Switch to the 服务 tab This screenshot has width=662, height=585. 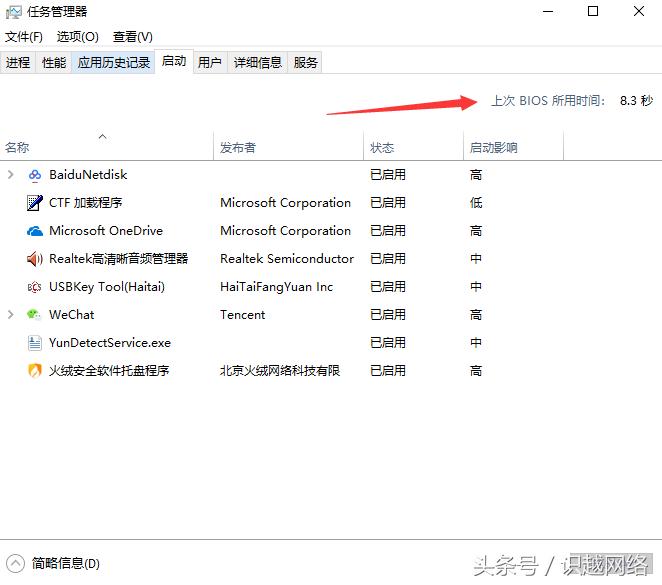coord(305,62)
